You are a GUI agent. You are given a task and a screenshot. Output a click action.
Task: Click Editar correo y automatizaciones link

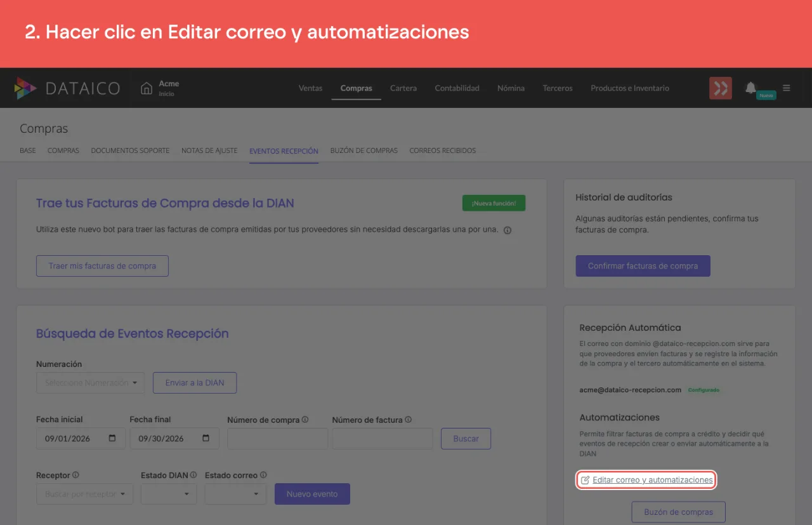coord(653,480)
